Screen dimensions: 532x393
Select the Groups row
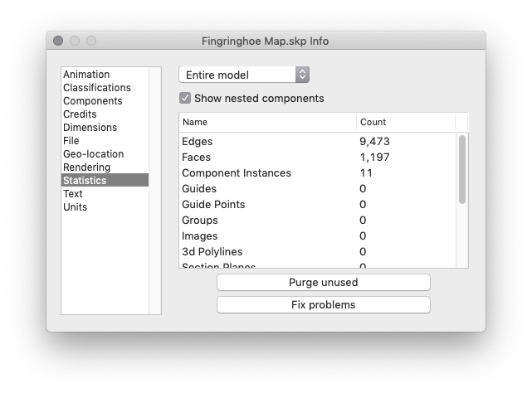pyautogui.click(x=318, y=220)
